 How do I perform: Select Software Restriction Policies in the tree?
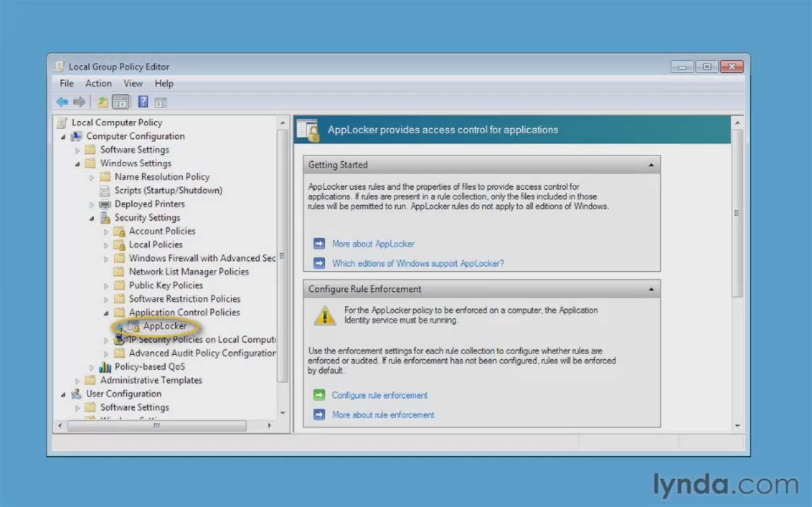tap(185, 299)
